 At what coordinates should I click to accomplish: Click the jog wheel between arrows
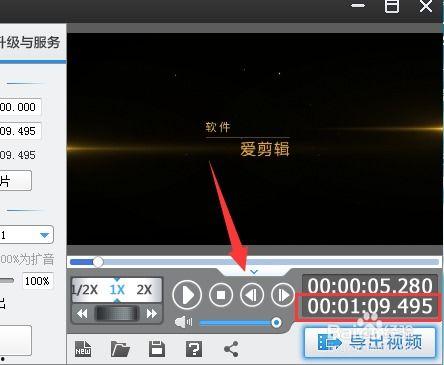[x=117, y=314]
